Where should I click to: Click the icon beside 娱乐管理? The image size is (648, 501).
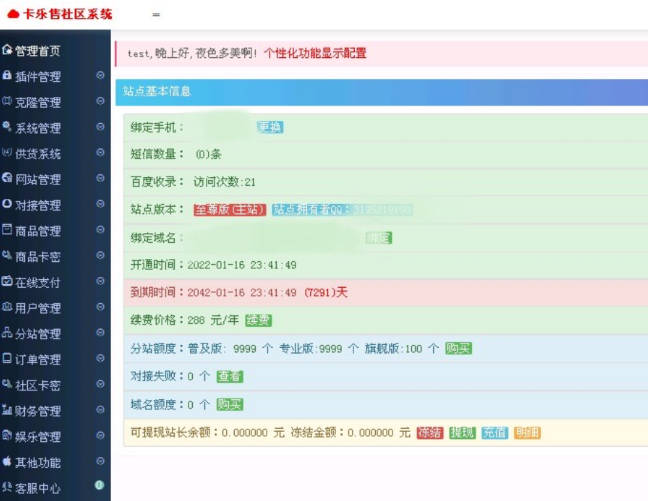pyautogui.click(x=7, y=435)
